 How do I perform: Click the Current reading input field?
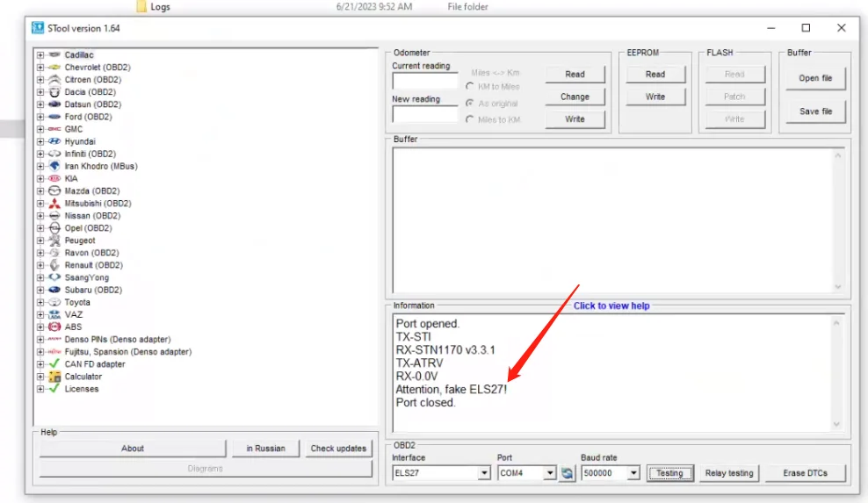click(x=425, y=81)
